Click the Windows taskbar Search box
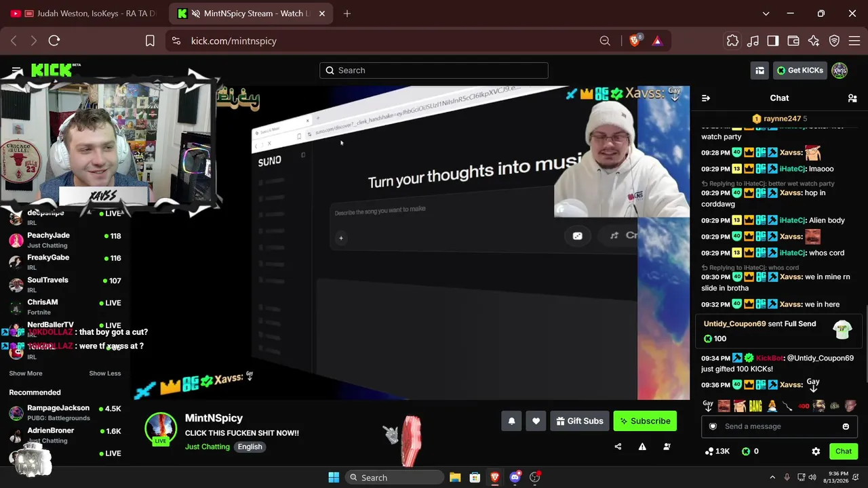 pyautogui.click(x=395, y=477)
